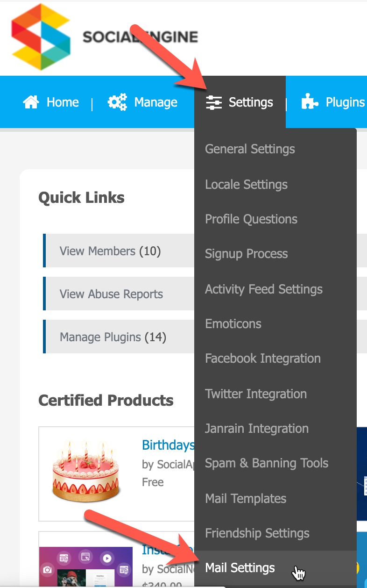Click the Home house icon

pyautogui.click(x=31, y=102)
